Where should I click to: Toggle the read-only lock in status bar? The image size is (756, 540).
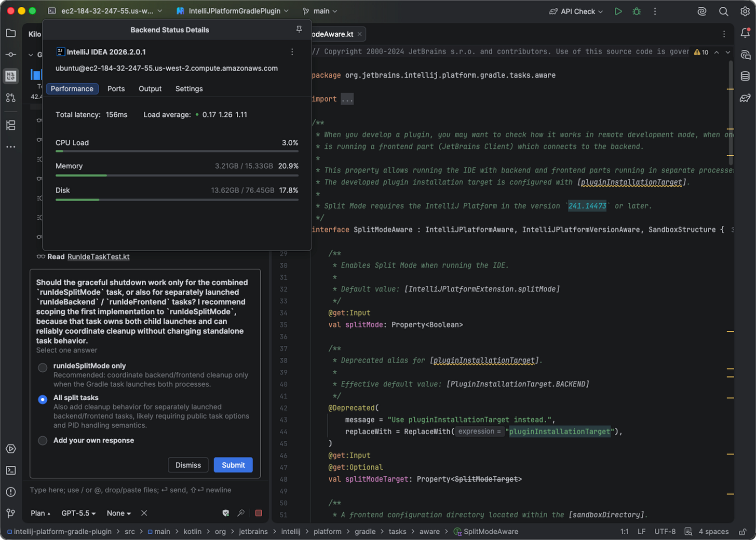click(743, 532)
